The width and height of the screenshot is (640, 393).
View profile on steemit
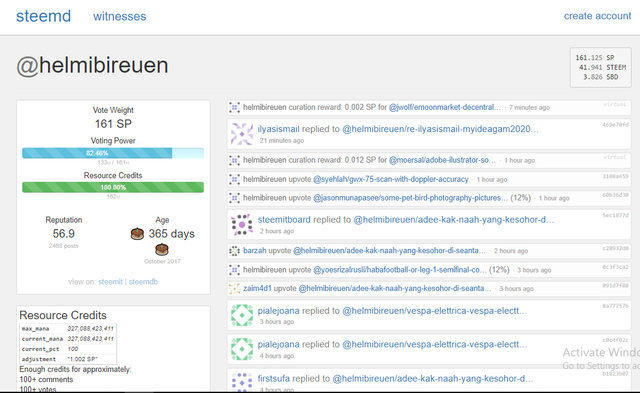click(110, 282)
